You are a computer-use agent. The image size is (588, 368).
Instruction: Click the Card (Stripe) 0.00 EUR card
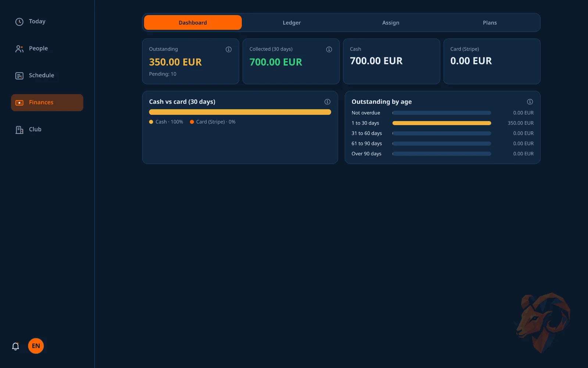492,61
